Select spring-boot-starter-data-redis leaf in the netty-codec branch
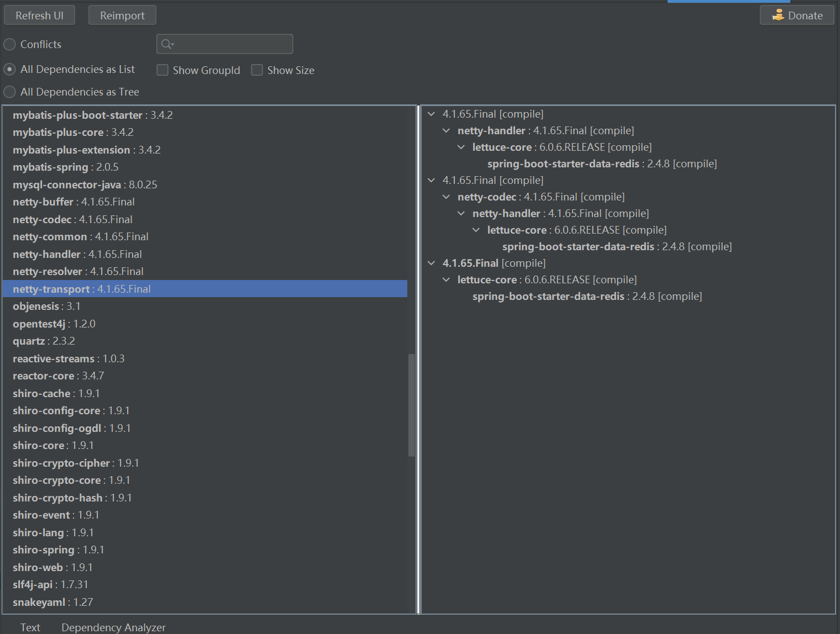 coord(617,247)
